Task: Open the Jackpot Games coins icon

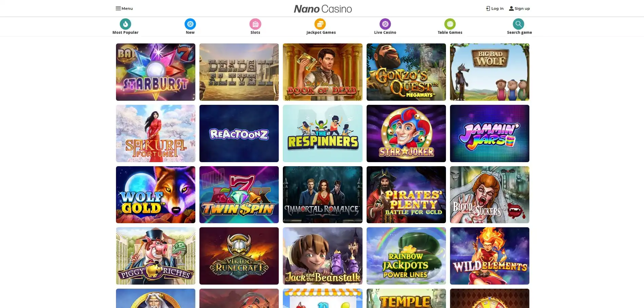Action: pyautogui.click(x=320, y=24)
